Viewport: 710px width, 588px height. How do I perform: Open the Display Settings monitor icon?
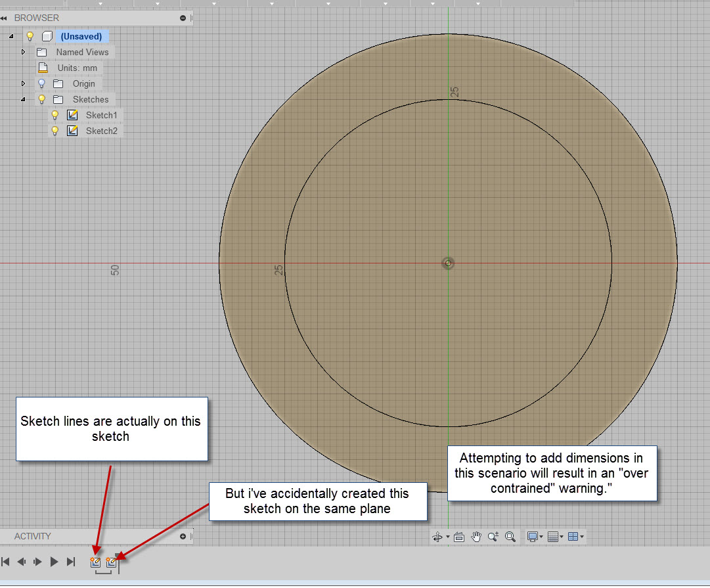pyautogui.click(x=533, y=537)
